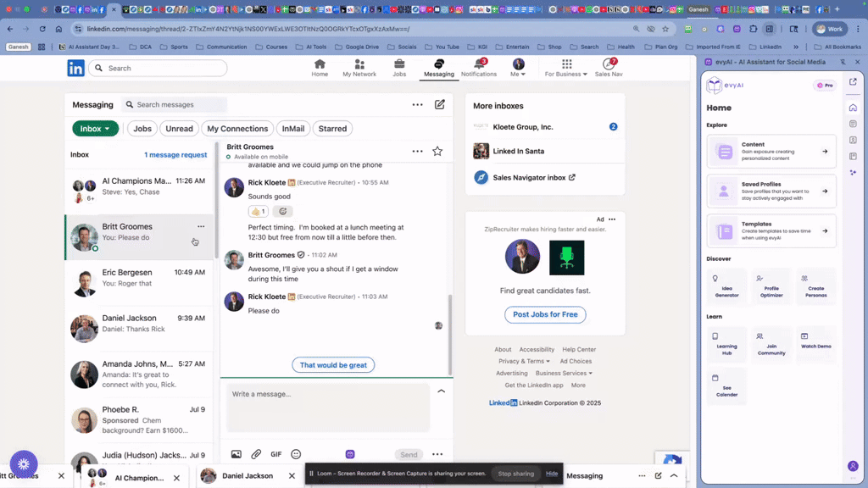The image size is (868, 488).
Task: Open Content card in evyAI
Action: (771, 151)
